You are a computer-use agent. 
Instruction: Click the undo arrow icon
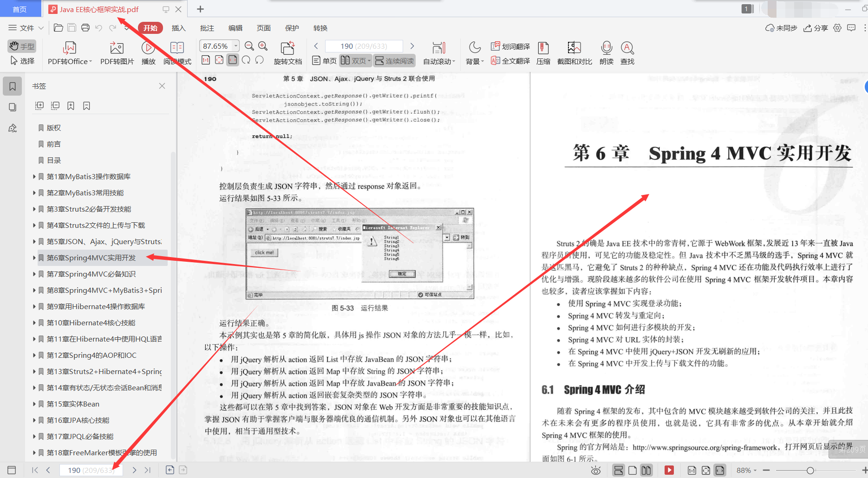coord(98,28)
